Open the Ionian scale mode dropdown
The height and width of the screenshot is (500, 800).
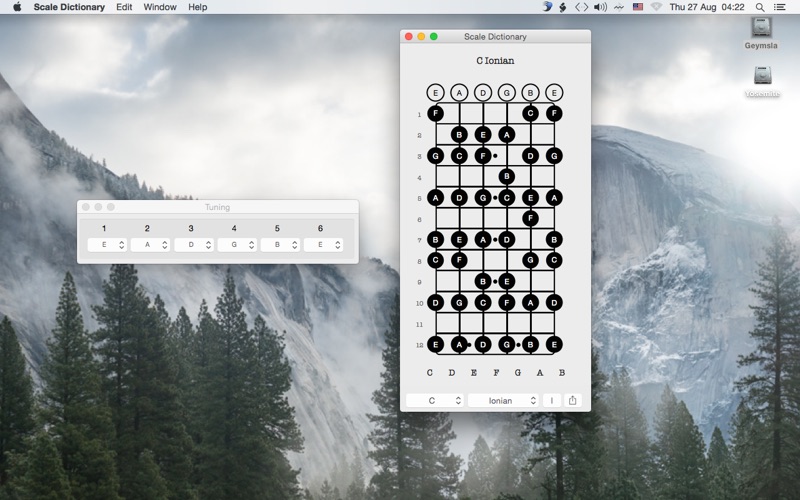click(x=503, y=401)
